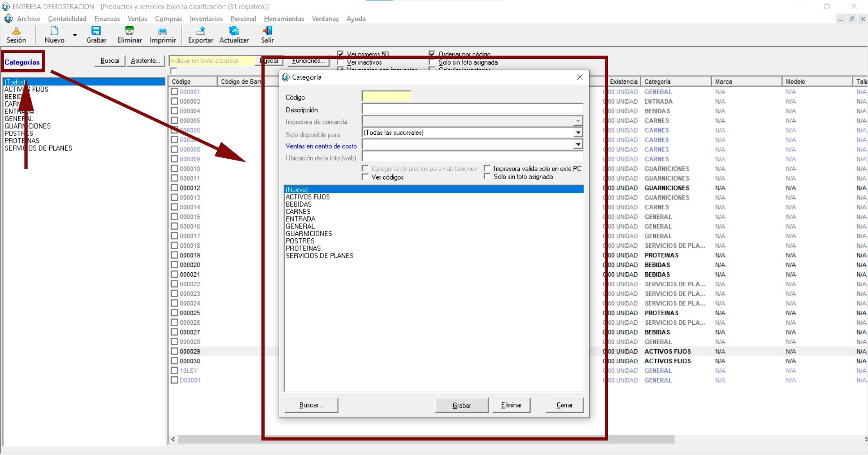The width and height of the screenshot is (868, 455).
Task: Open dropdown arrow beside Nuevo
Action: pos(75,35)
